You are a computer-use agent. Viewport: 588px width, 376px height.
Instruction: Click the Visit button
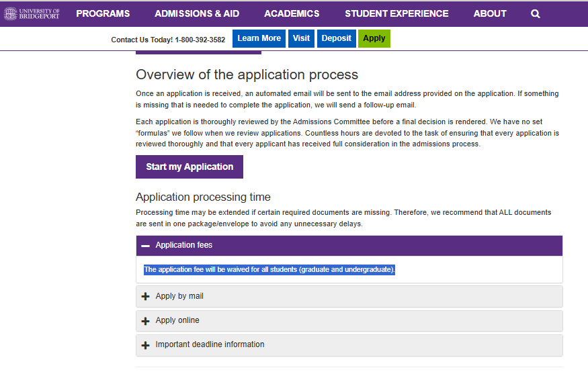click(x=301, y=38)
